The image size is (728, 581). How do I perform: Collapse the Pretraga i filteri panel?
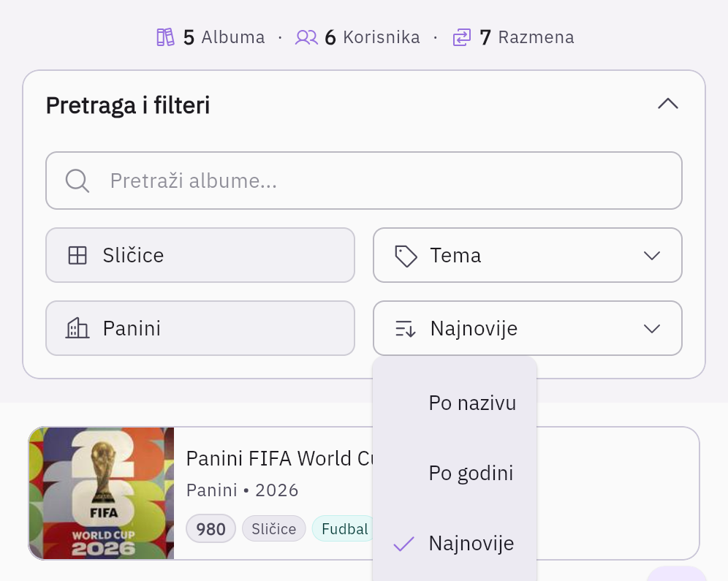668,105
